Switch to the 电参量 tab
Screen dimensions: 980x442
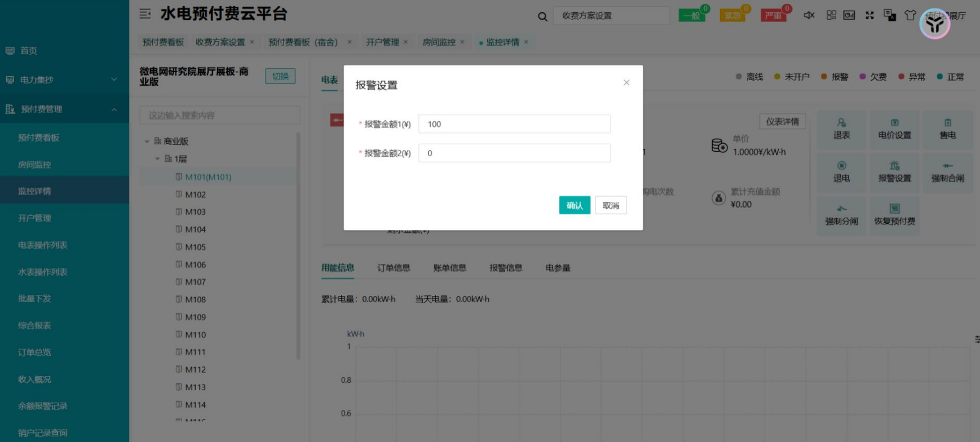[558, 268]
